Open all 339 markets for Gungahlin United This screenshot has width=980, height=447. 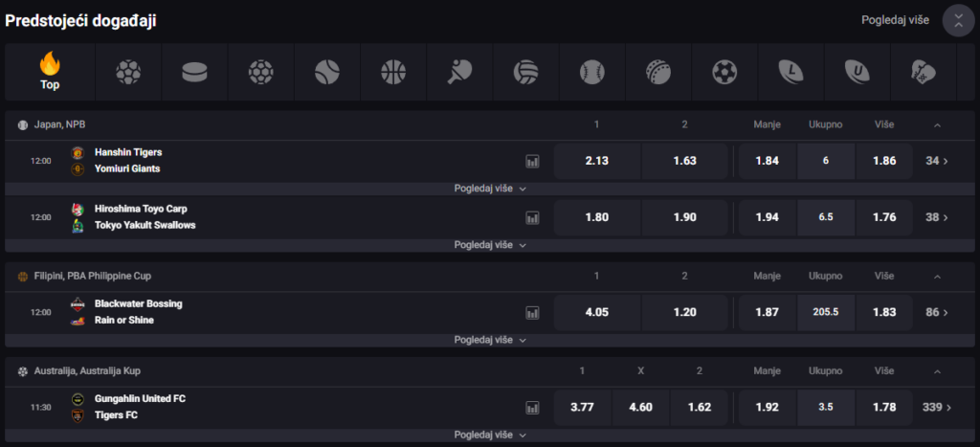pyautogui.click(x=936, y=408)
